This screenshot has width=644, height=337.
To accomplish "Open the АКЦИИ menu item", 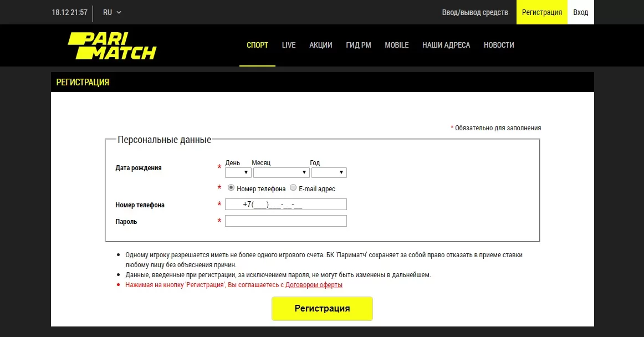I will (321, 45).
